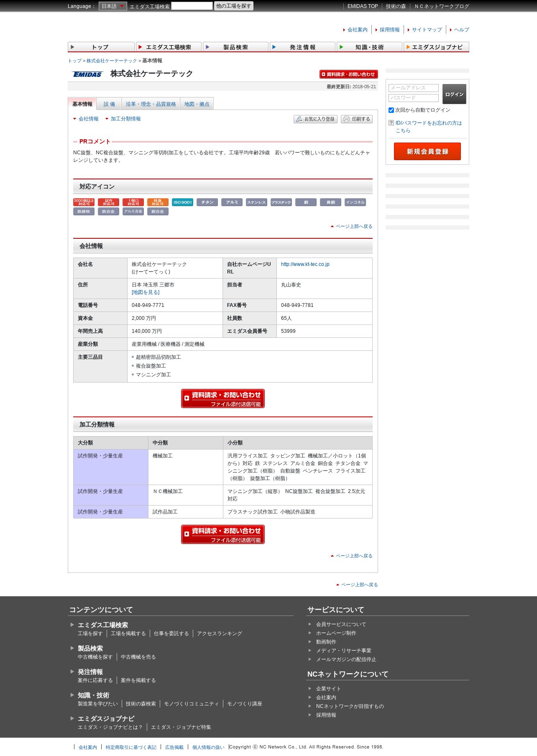The image size is (537, 756).
Task: Click 株式会社ケーテーテック breadcrumb link
Action: pyautogui.click(x=112, y=61)
